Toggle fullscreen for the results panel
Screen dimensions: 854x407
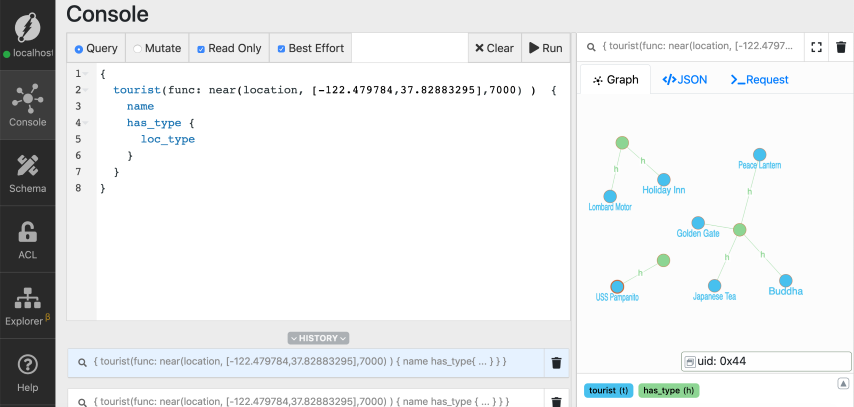click(x=816, y=47)
